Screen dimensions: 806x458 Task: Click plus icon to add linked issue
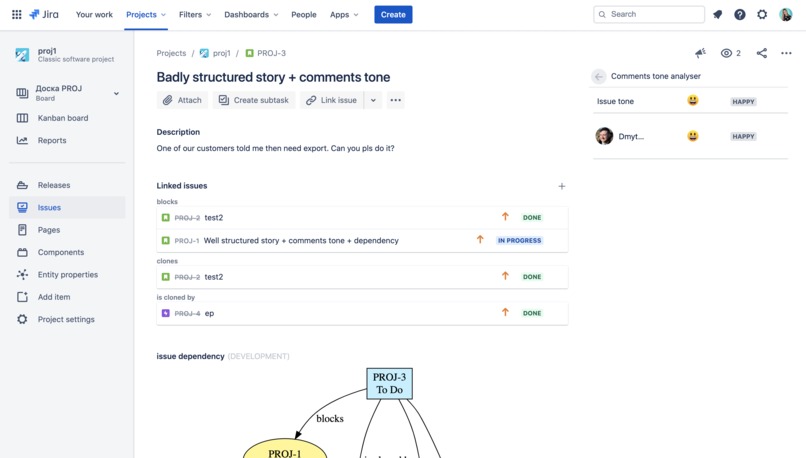(x=562, y=186)
